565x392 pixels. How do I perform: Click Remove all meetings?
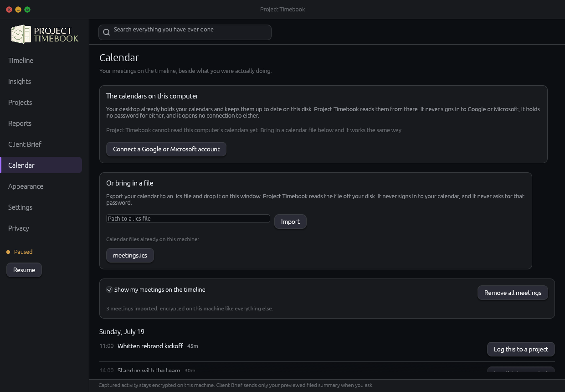pos(513,293)
